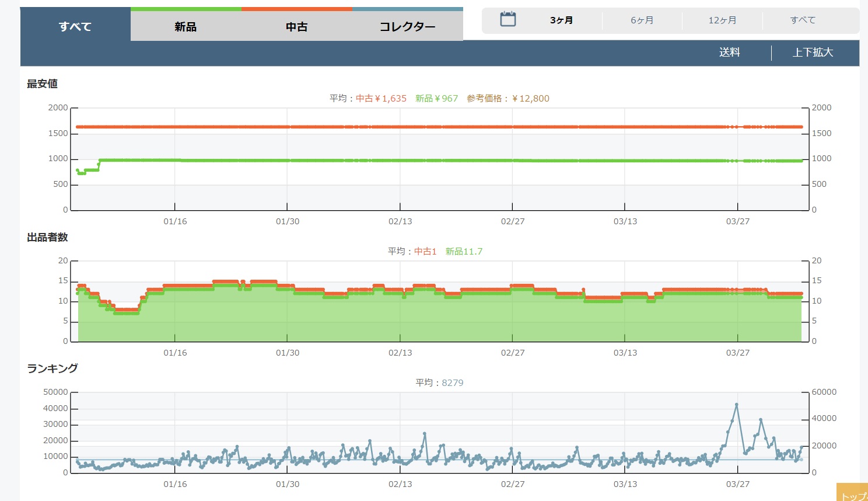Toggle the 上下拡大 option

(813, 53)
